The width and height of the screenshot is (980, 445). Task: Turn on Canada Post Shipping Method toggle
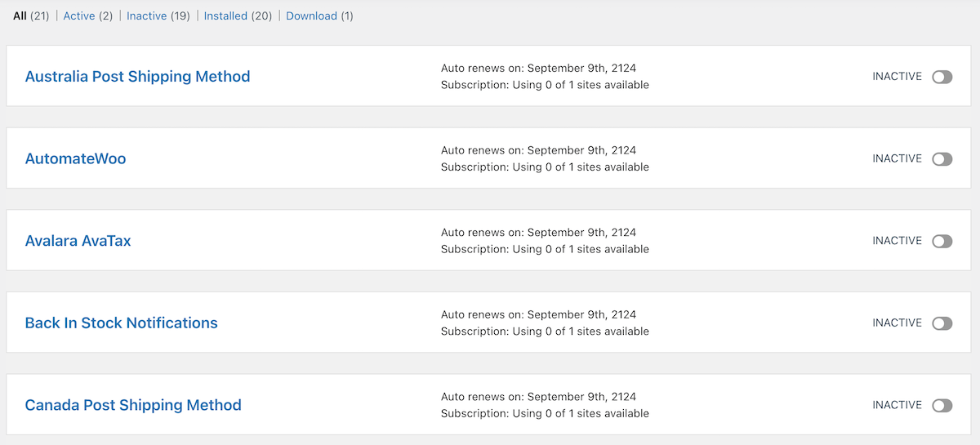[942, 405]
